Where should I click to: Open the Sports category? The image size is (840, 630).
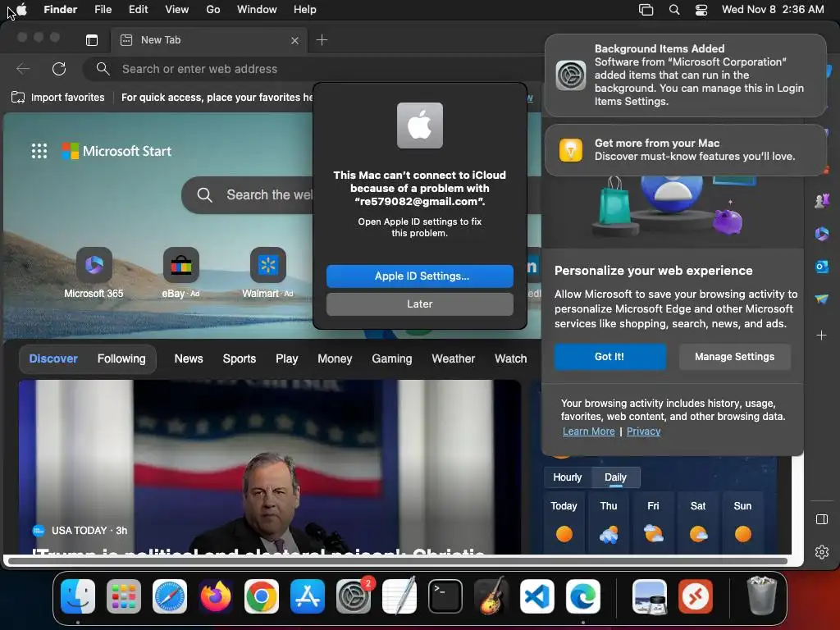point(239,358)
